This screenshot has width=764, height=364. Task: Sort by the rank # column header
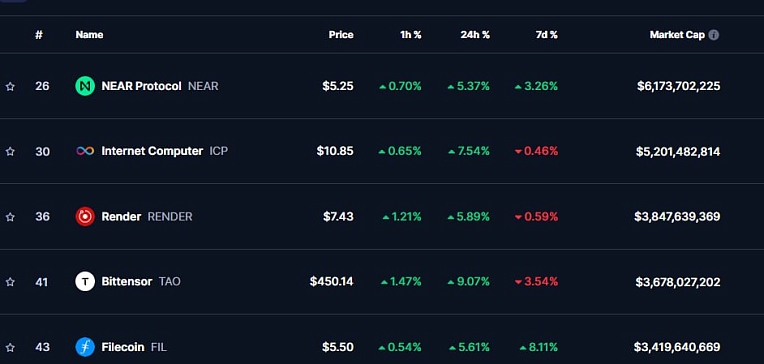[x=39, y=35]
